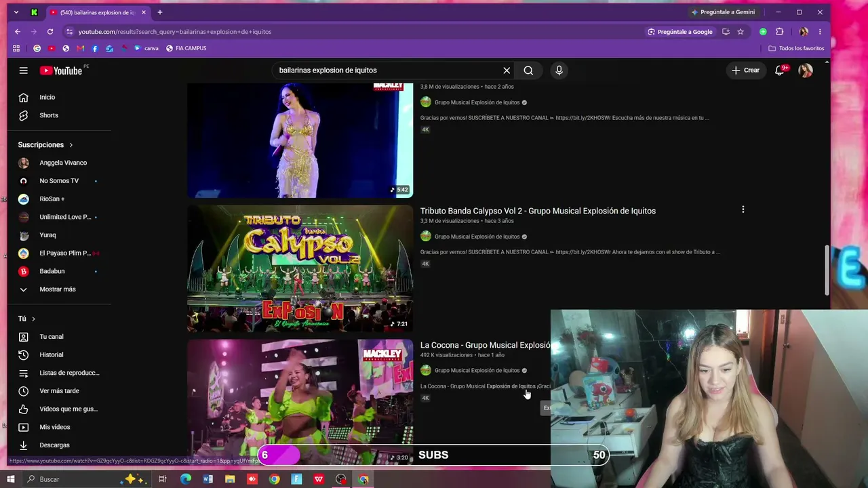View site information for youtube.com
Image resolution: width=868 pixels, height=488 pixels.
[x=69, y=32]
